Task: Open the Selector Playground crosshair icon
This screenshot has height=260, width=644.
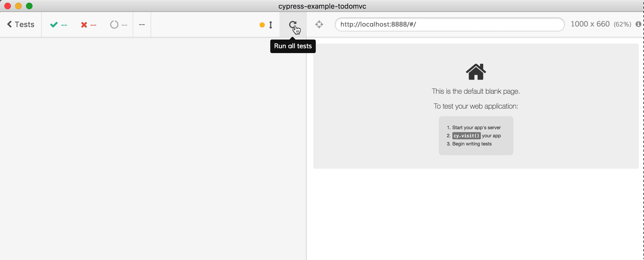Action: (x=319, y=24)
